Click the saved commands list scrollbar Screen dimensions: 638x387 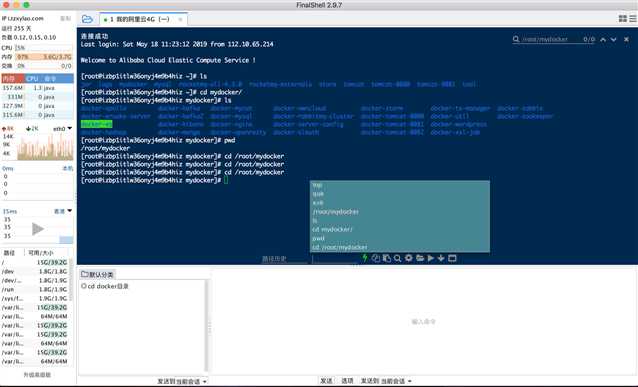pyautogui.click(x=207, y=325)
